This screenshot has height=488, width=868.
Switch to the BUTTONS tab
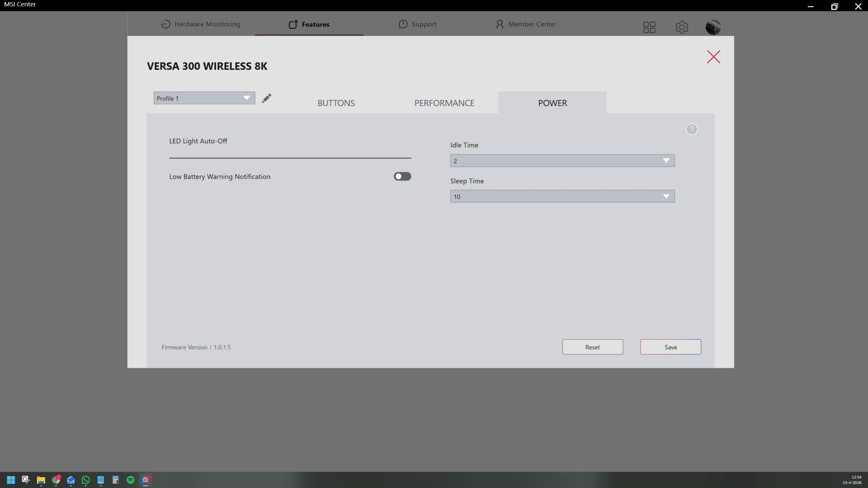click(x=336, y=103)
